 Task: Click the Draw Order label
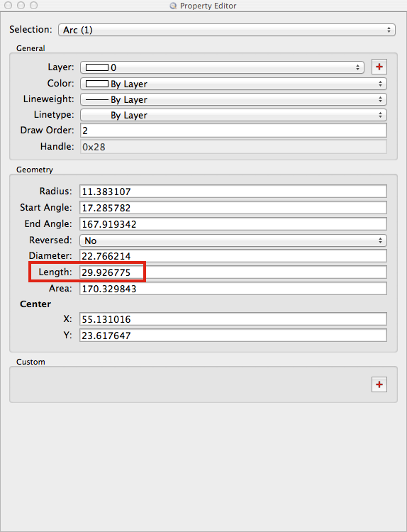[x=47, y=131]
